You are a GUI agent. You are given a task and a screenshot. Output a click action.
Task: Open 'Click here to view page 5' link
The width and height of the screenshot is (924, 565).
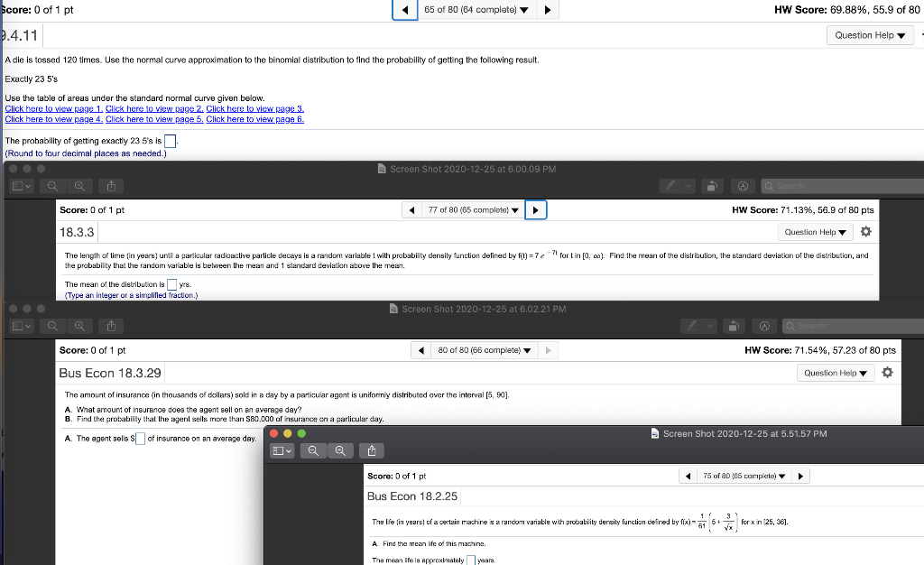tap(154, 119)
